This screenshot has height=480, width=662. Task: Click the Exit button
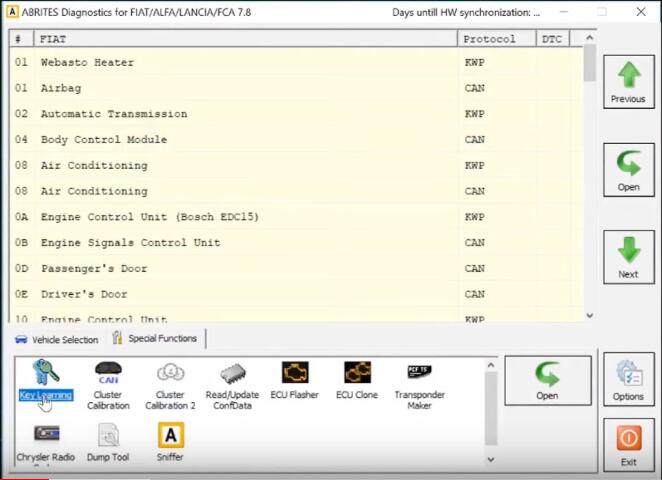(629, 445)
